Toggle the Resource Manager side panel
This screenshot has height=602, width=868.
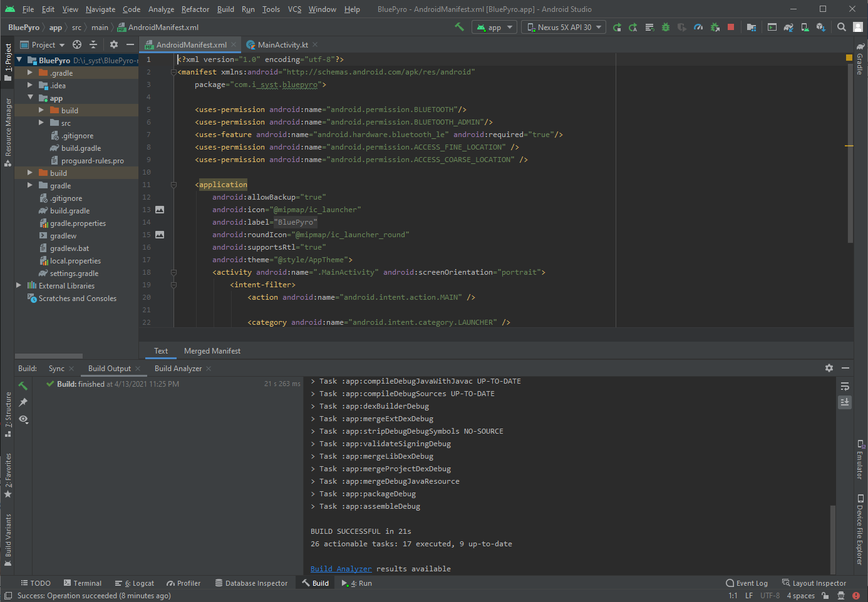8,131
